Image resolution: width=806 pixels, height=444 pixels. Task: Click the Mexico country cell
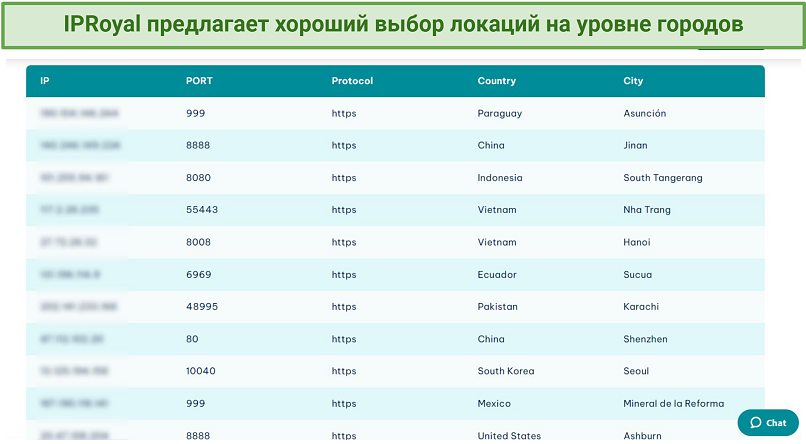coord(494,403)
